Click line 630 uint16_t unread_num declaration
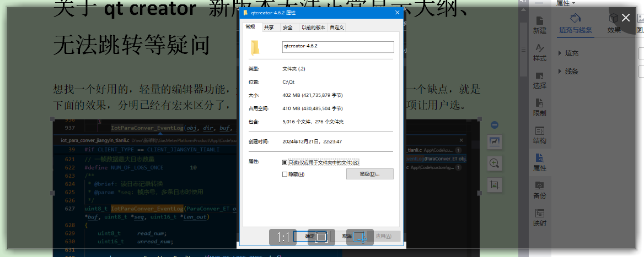This screenshot has width=644, height=257. [136, 242]
